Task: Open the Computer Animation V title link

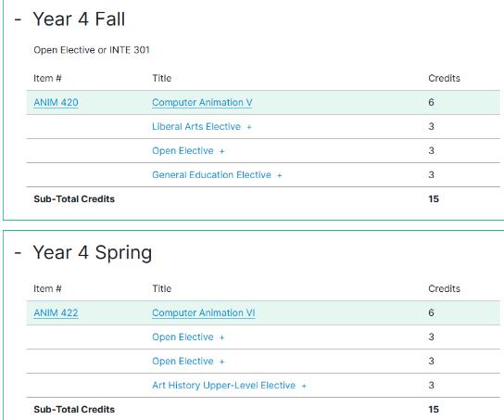Action: [x=202, y=102]
